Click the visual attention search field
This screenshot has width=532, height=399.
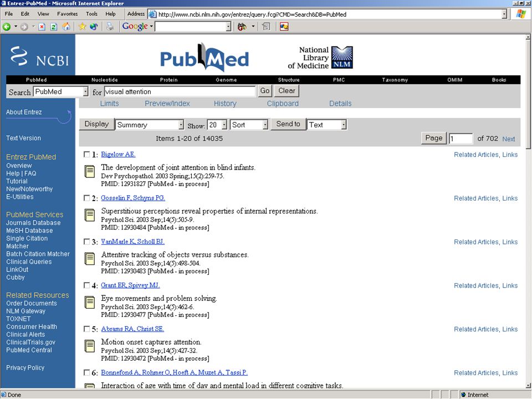180,91
